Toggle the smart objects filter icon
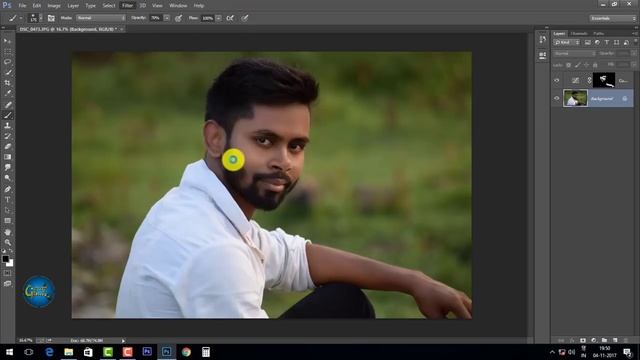This screenshot has height=360, width=640. point(626,42)
